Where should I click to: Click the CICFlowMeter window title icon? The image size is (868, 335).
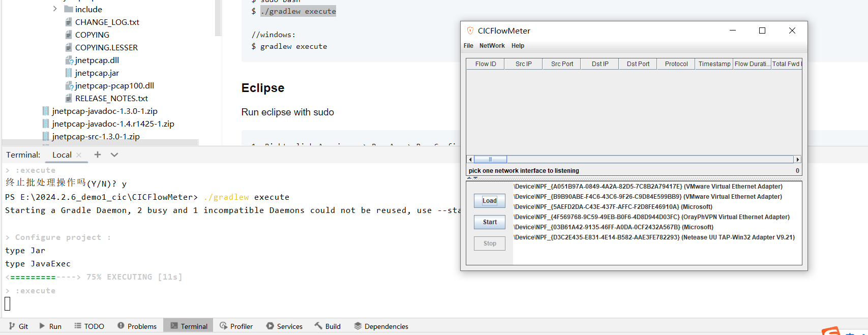pyautogui.click(x=470, y=31)
